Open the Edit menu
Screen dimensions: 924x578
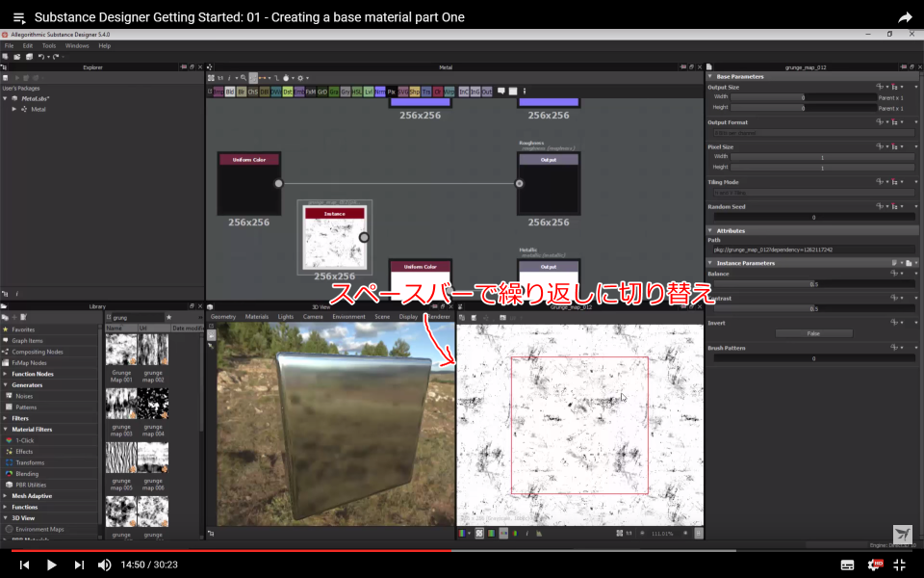[x=28, y=45]
